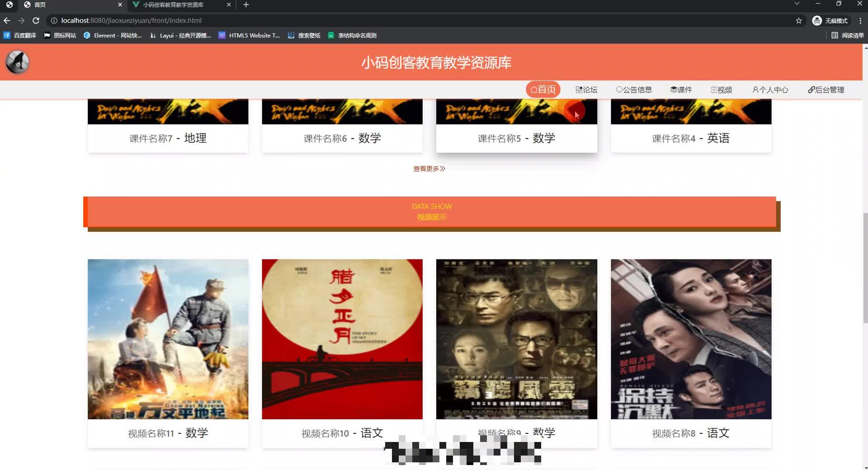Open the 论坛 navigation item
Image resolution: width=868 pixels, height=470 pixels.
[x=586, y=90]
